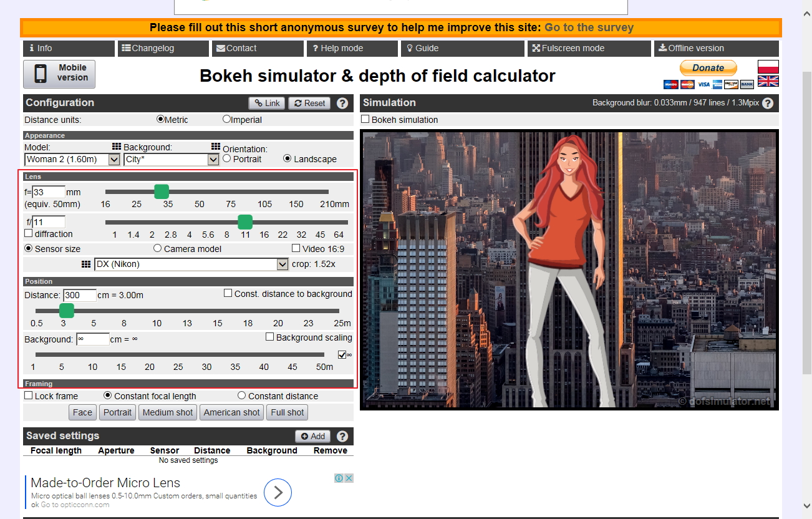
Task: Open the sensor size grid picker icon
Action: coord(87,264)
